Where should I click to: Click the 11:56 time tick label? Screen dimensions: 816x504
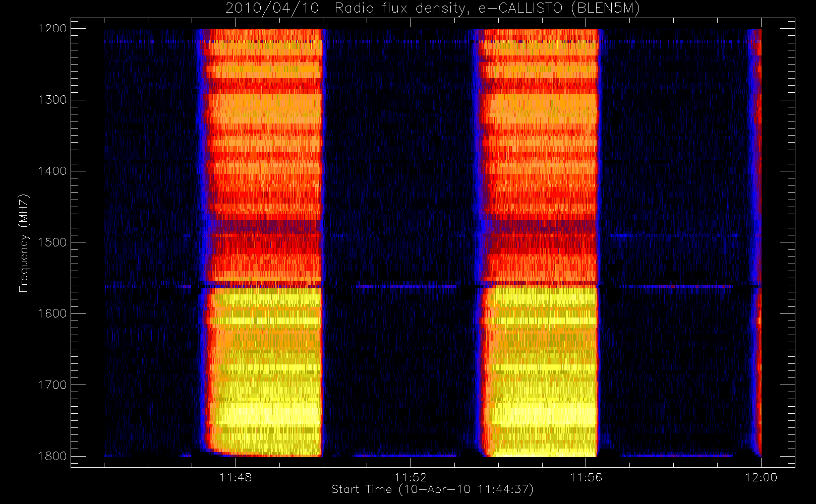pos(586,477)
